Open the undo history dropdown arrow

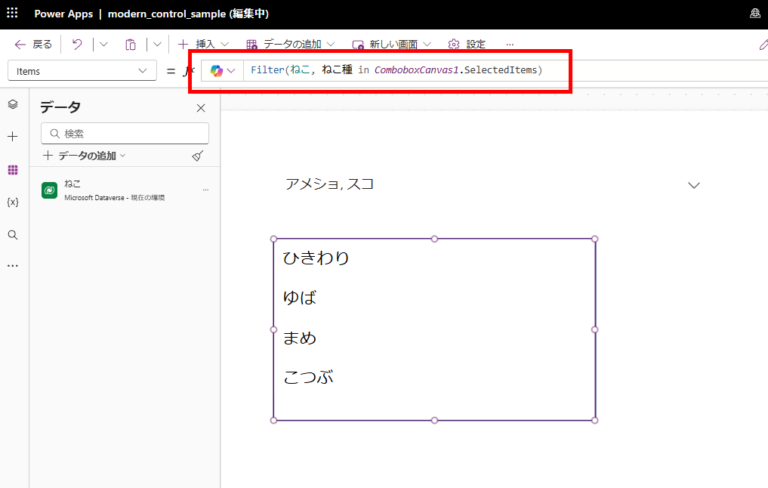[x=103, y=44]
